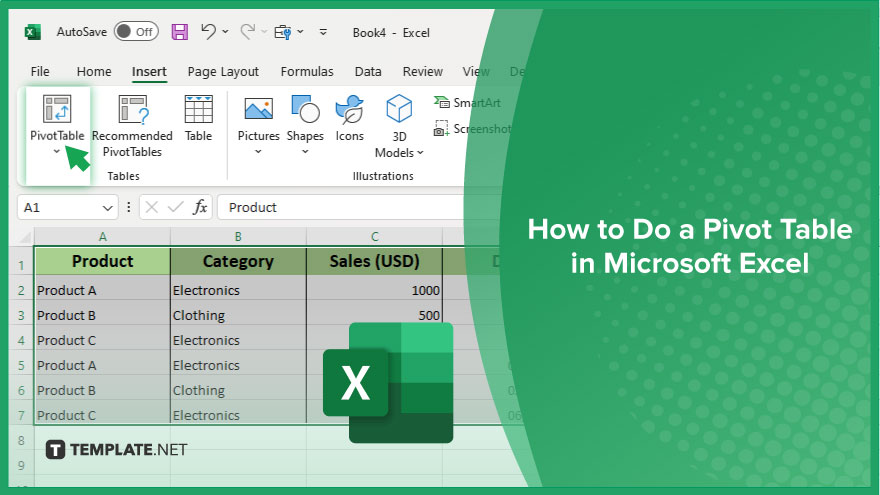Viewport: 880px width, 495px height.
Task: Click the Product header cell
Action: pyautogui.click(x=103, y=261)
